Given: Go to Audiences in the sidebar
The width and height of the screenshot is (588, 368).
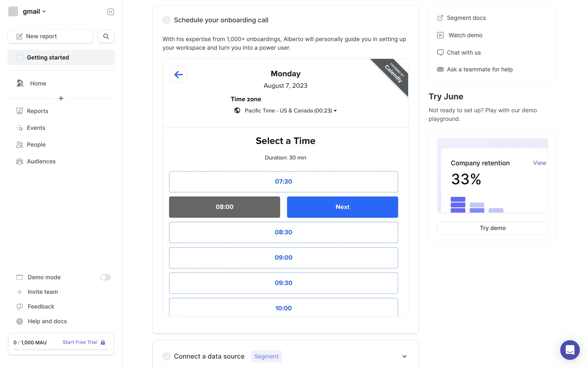Looking at the screenshot, I should [x=41, y=161].
